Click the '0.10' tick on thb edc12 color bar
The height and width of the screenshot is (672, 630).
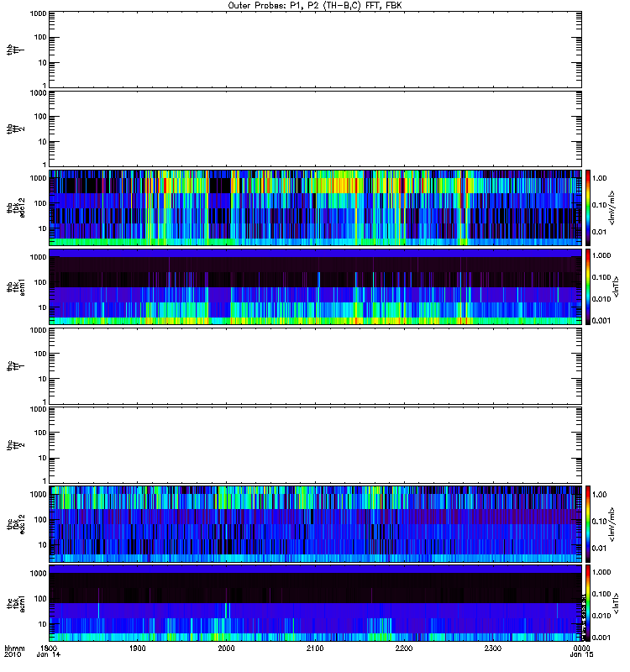[x=599, y=205]
